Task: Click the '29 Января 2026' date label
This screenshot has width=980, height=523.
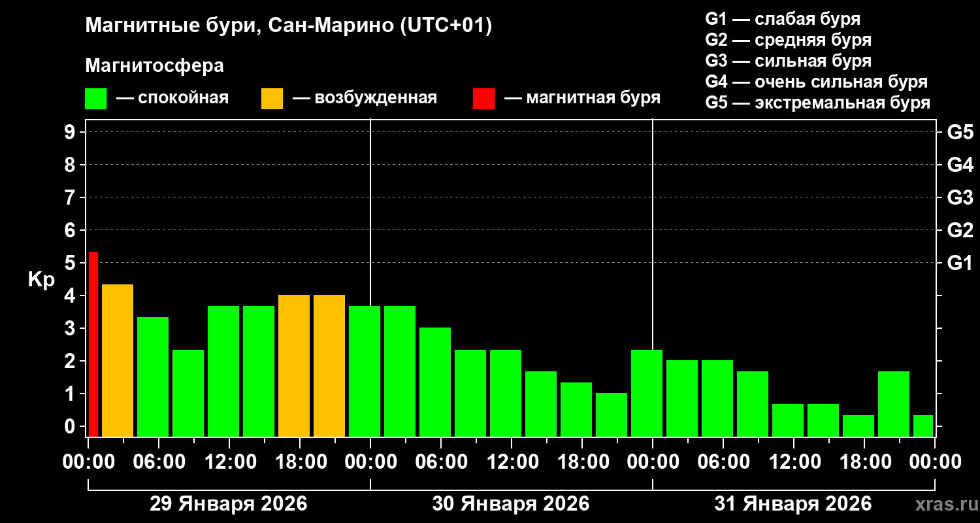Action: pyautogui.click(x=229, y=504)
